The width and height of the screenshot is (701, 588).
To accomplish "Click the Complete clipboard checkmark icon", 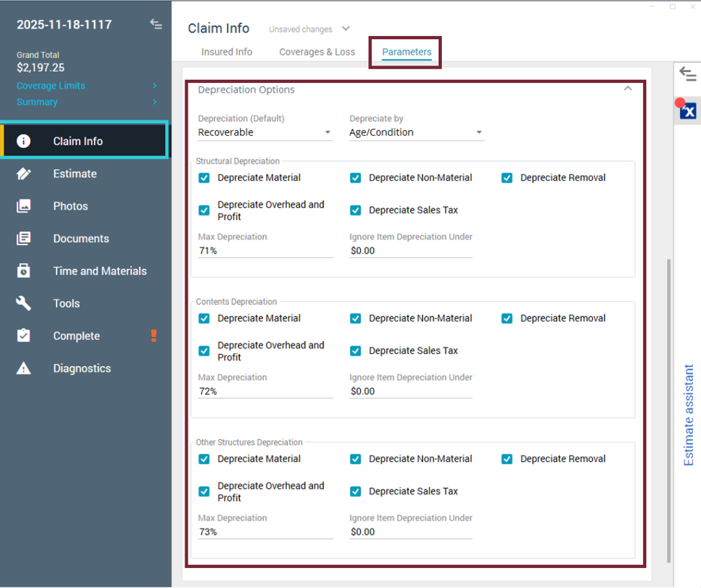I will coord(24,336).
